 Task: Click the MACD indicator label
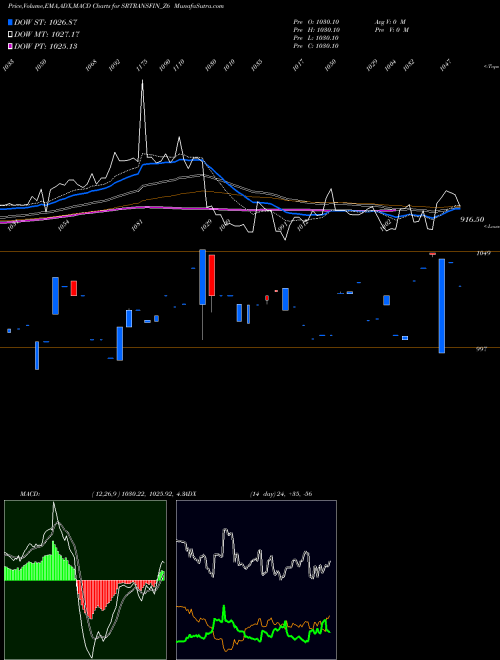click(x=29, y=494)
